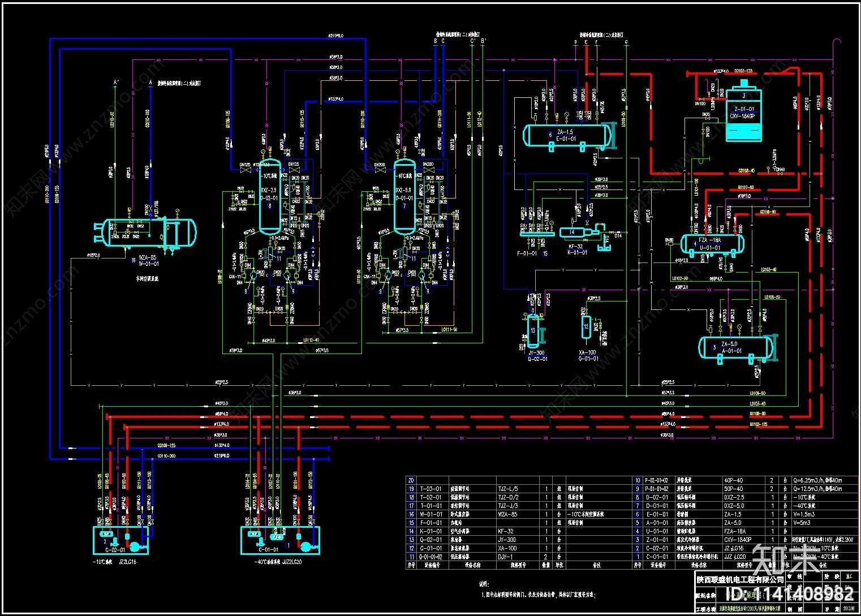Select the JY-300 oil collector vessel
The width and height of the screenshot is (861, 616).
[x=535, y=331]
